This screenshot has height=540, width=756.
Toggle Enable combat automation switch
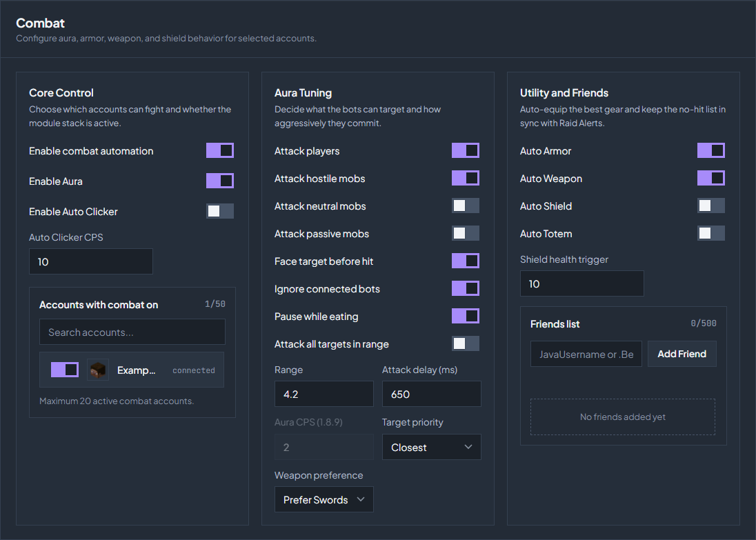[x=220, y=150]
